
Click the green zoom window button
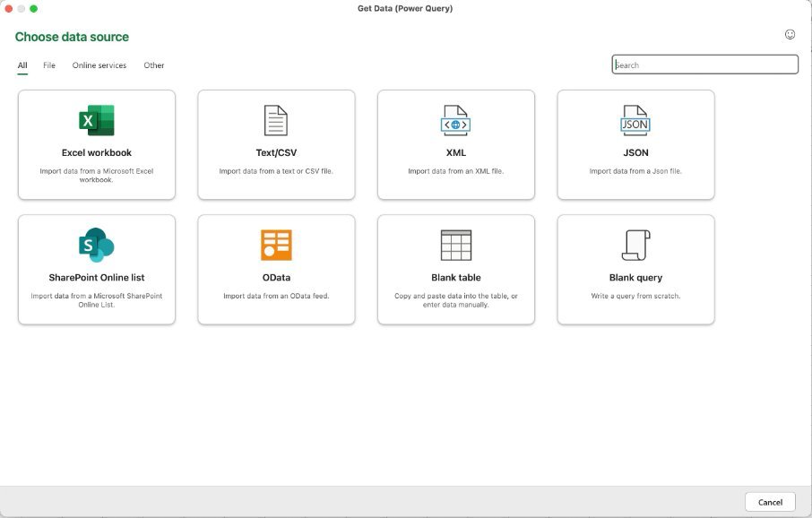pyautogui.click(x=34, y=8)
